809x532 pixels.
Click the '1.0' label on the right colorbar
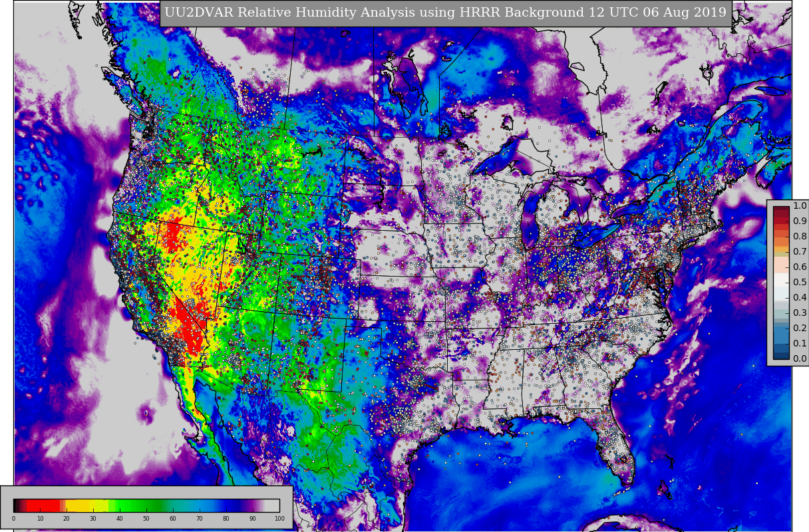coord(800,205)
